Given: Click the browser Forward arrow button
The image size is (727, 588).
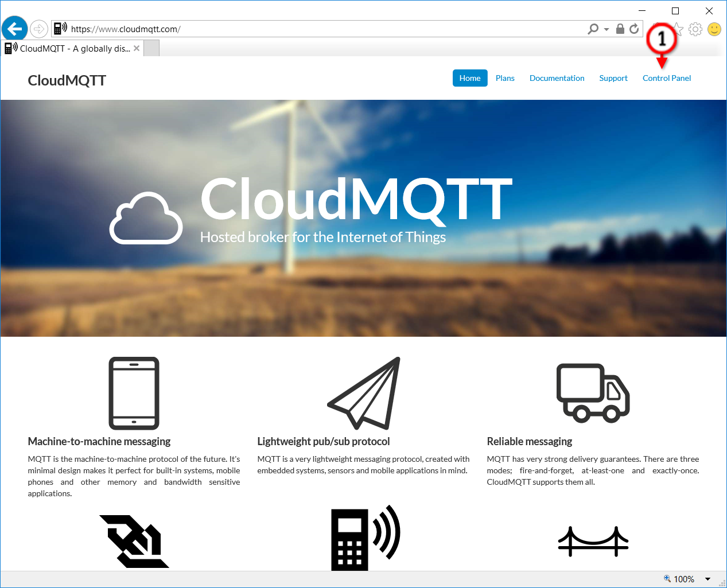Looking at the screenshot, I should click(x=38, y=28).
